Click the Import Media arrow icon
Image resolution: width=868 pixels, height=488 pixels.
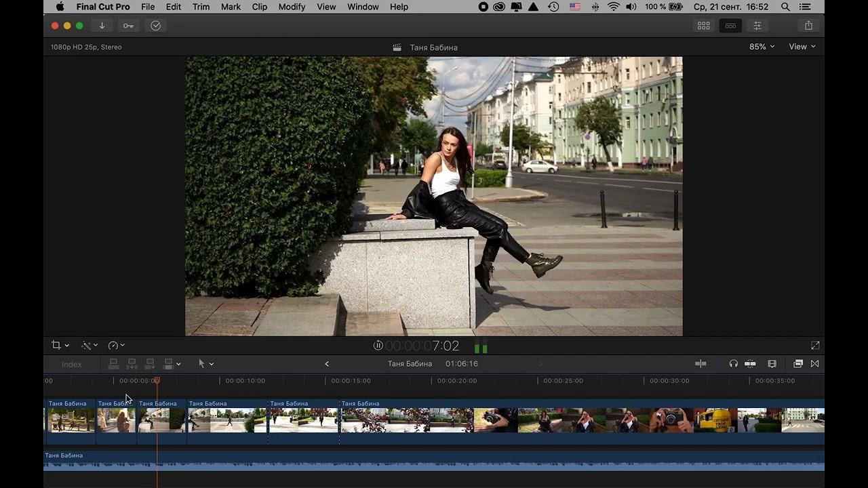click(102, 26)
